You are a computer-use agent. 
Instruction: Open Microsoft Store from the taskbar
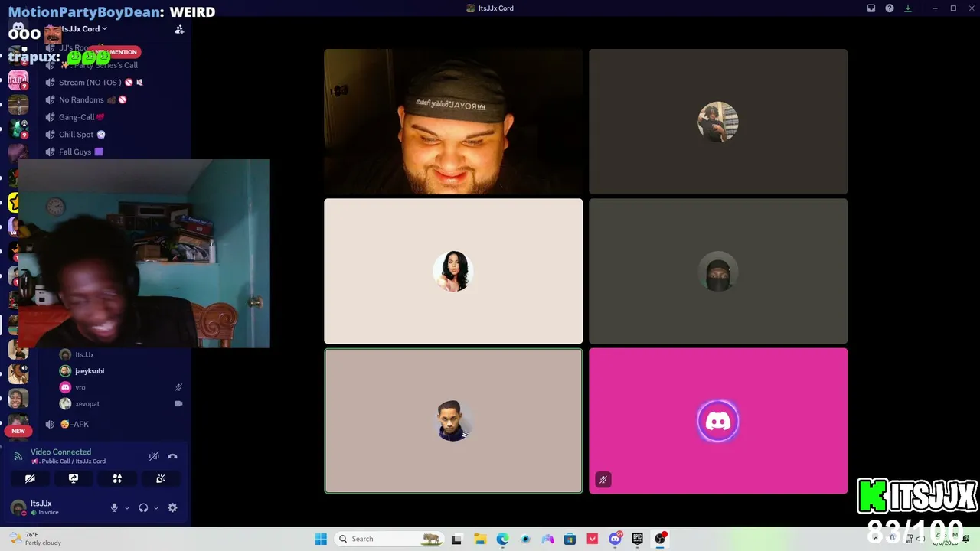point(570,539)
